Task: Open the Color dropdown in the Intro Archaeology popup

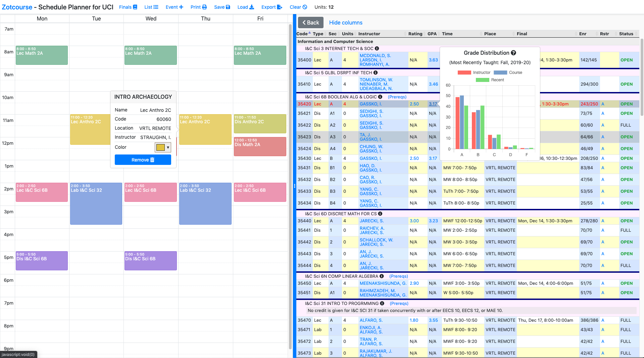Action: click(167, 147)
